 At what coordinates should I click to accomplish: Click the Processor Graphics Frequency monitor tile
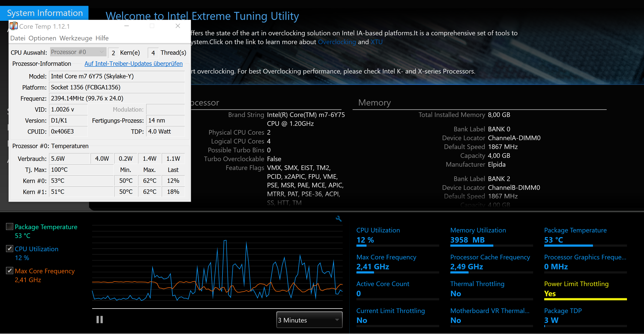585,263
